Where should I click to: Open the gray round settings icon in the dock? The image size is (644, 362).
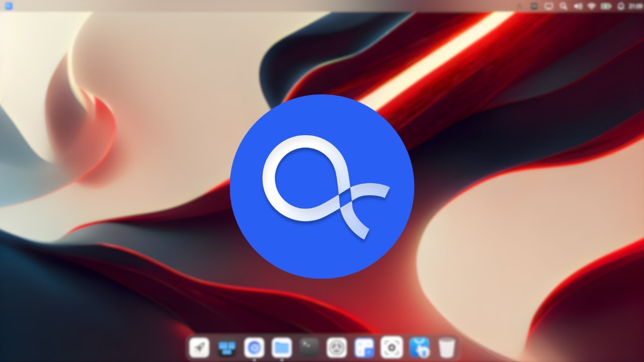(x=337, y=347)
